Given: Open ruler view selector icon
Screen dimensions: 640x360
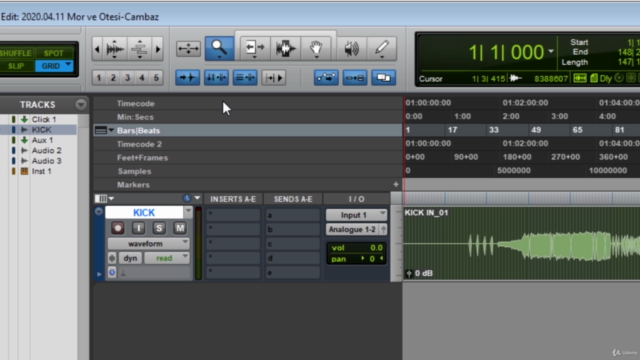Looking at the screenshot, I should [x=100, y=131].
